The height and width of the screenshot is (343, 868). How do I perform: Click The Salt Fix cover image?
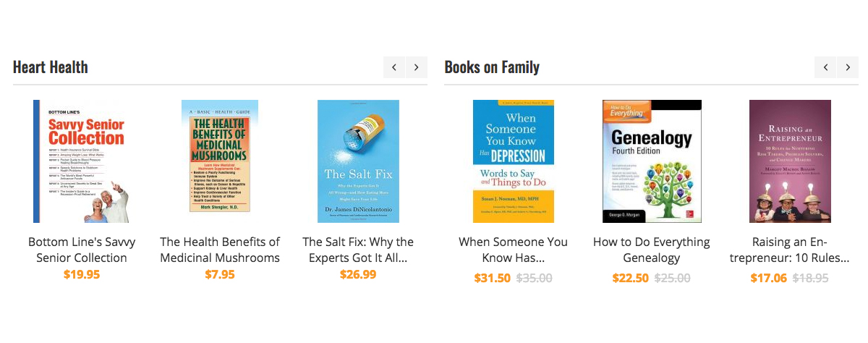[358, 161]
